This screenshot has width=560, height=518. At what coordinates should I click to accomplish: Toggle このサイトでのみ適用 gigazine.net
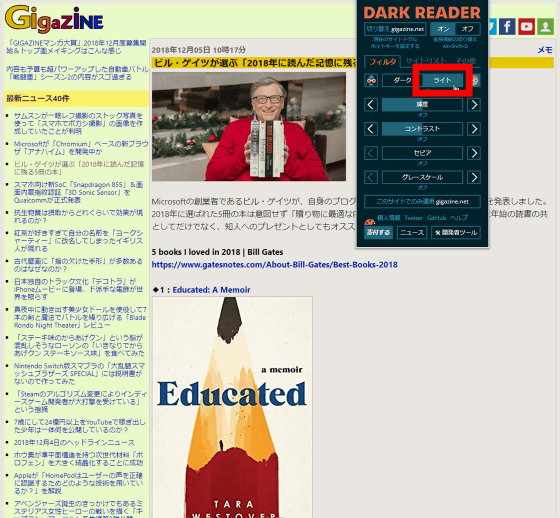pos(422,201)
